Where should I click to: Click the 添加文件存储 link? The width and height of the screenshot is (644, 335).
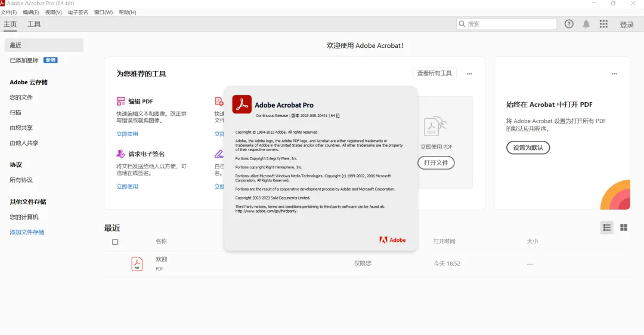coord(27,232)
